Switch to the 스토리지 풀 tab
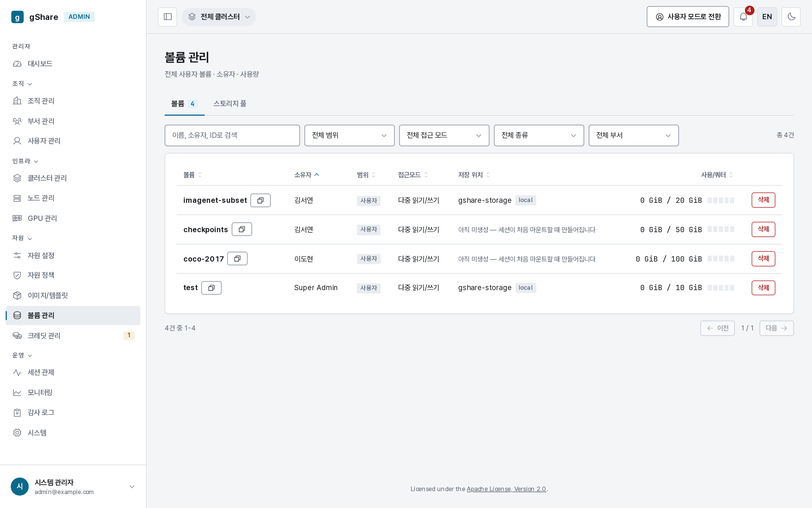Image resolution: width=812 pixels, height=508 pixels. pyautogui.click(x=230, y=103)
